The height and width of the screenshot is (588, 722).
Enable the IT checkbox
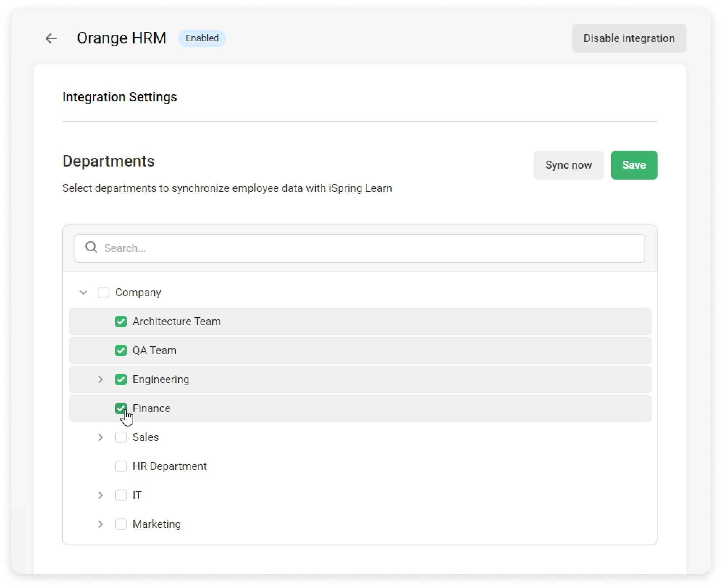pos(121,495)
